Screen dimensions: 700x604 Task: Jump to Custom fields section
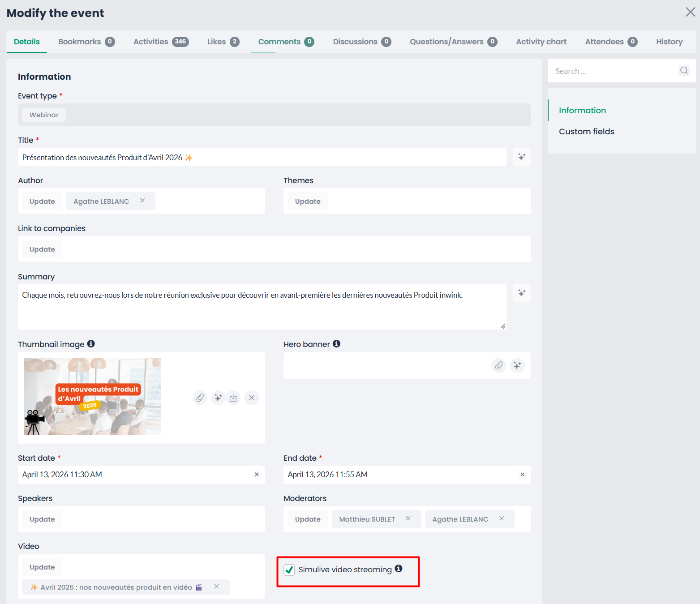point(586,132)
